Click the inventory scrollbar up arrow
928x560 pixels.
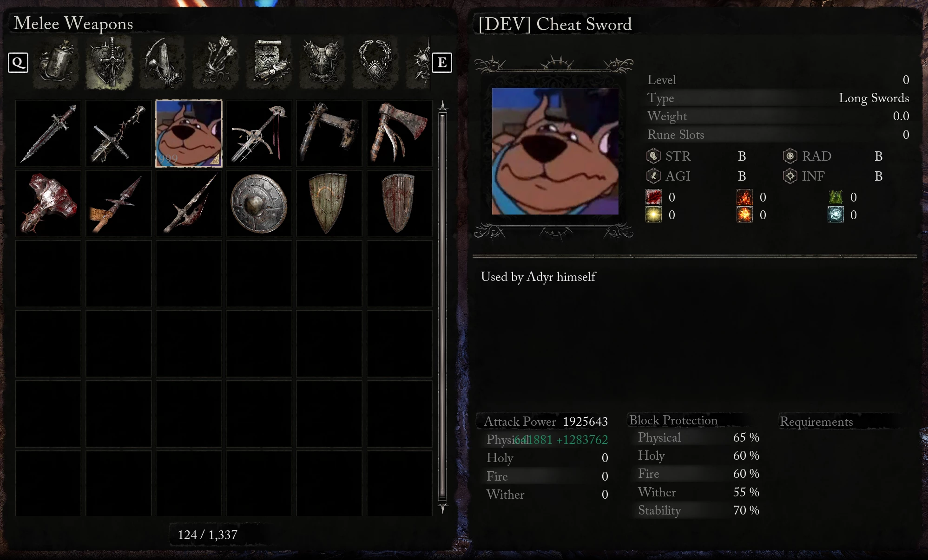443,106
